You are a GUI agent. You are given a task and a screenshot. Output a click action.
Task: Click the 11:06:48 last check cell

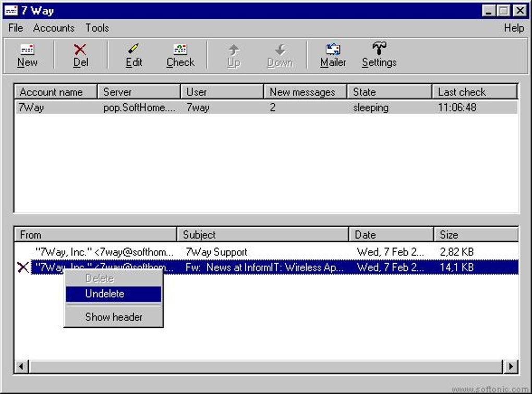(457, 107)
